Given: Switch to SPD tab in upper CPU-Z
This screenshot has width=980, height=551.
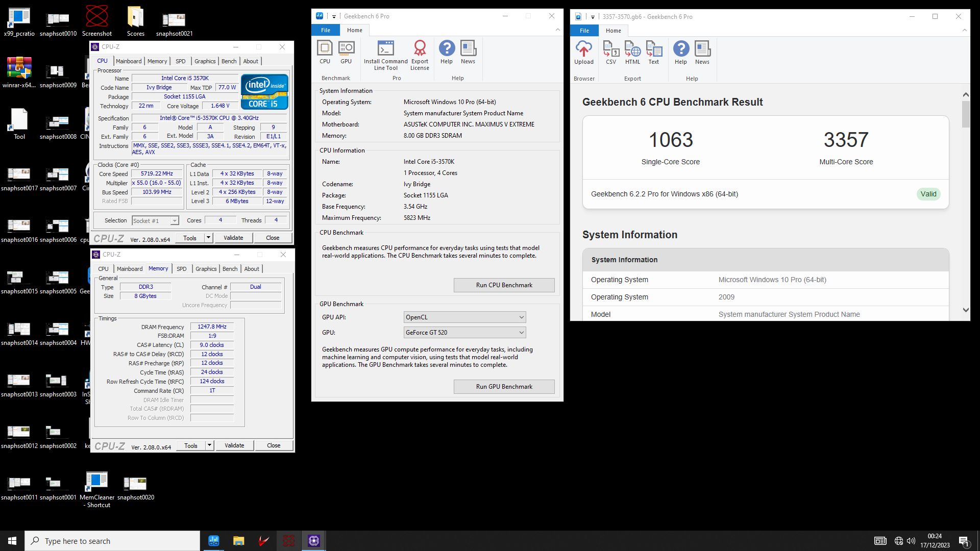Looking at the screenshot, I should click(181, 61).
